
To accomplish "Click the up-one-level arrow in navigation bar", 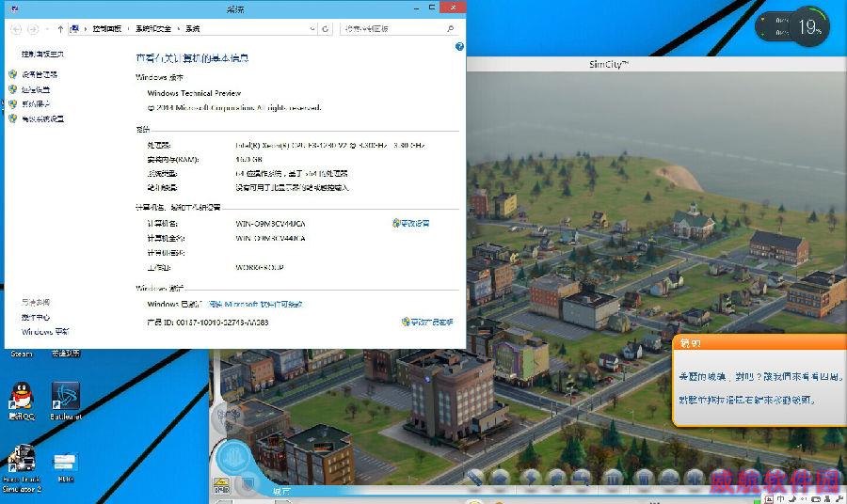I will coord(60,29).
